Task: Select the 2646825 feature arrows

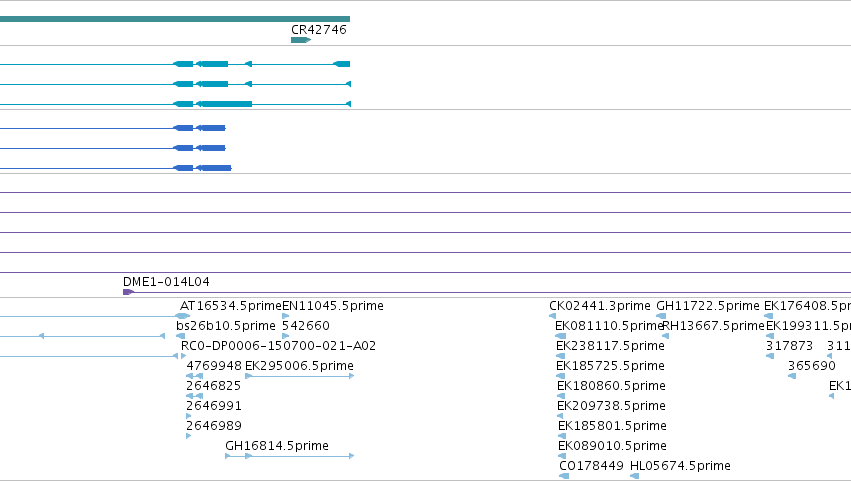Action: (x=194, y=396)
